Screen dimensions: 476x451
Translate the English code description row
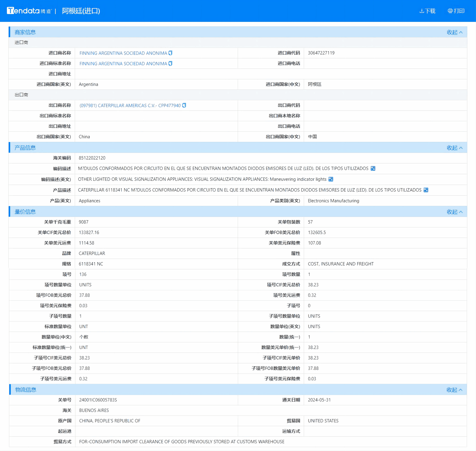[331, 179]
